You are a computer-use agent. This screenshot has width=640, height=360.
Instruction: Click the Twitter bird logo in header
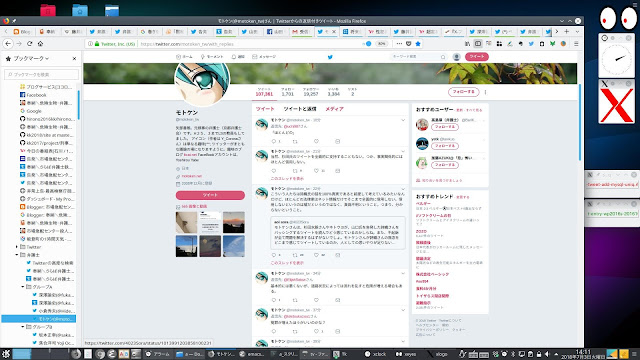[x=330, y=57]
